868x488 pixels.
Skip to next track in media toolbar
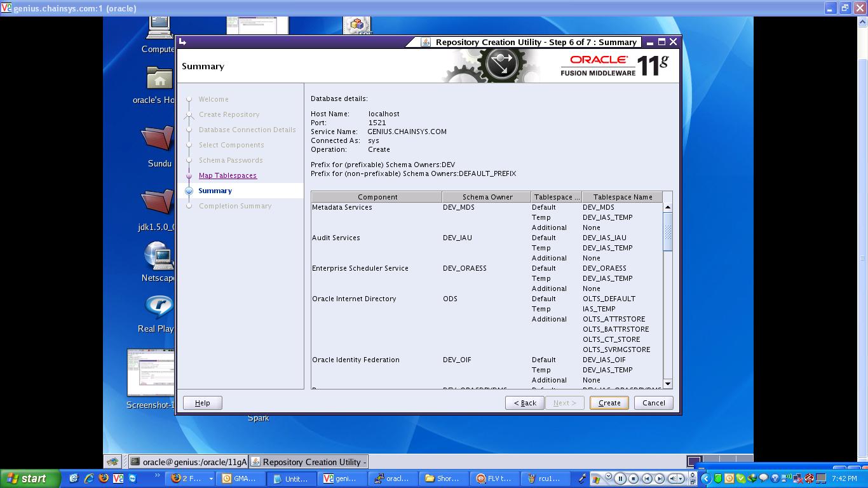pyautogui.click(x=660, y=478)
